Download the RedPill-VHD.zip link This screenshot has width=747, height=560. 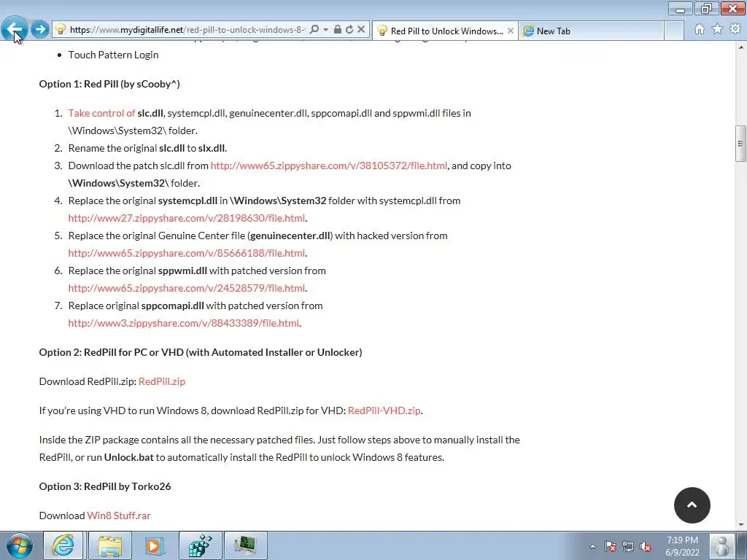(x=384, y=411)
